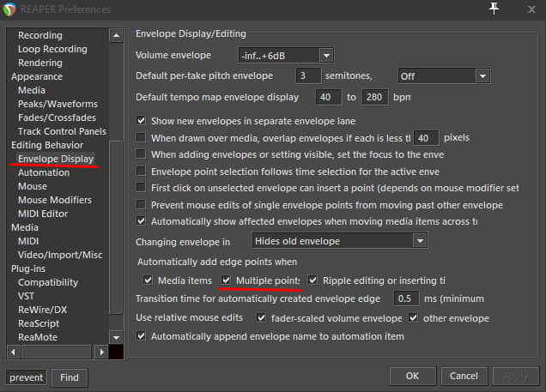
Task: Close the REAPER Preferences window
Action: point(531,9)
